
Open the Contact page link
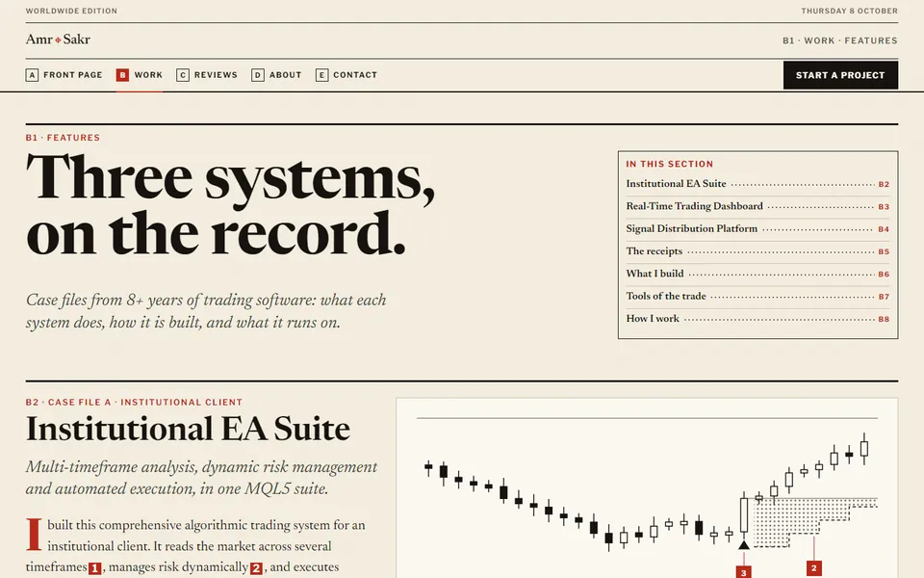[346, 75]
